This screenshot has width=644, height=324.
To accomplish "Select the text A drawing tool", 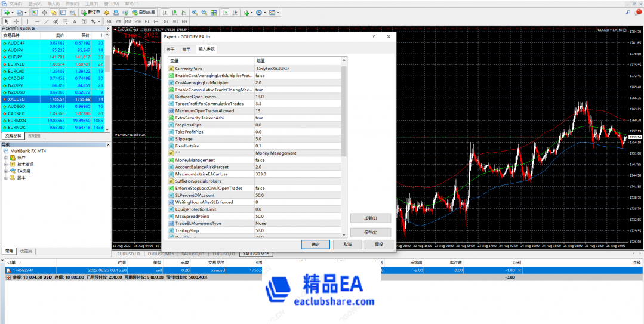I will coord(75,21).
